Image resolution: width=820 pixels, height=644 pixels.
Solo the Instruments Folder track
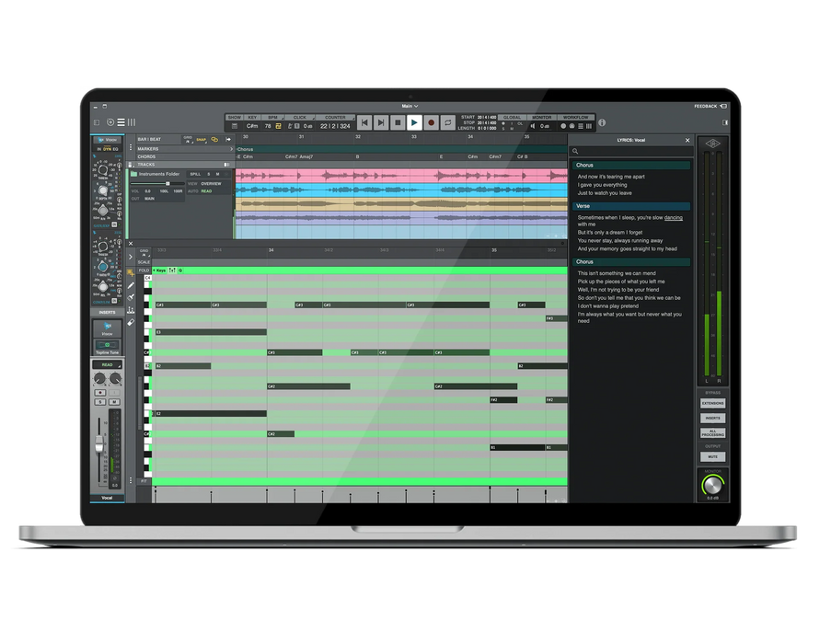(x=209, y=174)
